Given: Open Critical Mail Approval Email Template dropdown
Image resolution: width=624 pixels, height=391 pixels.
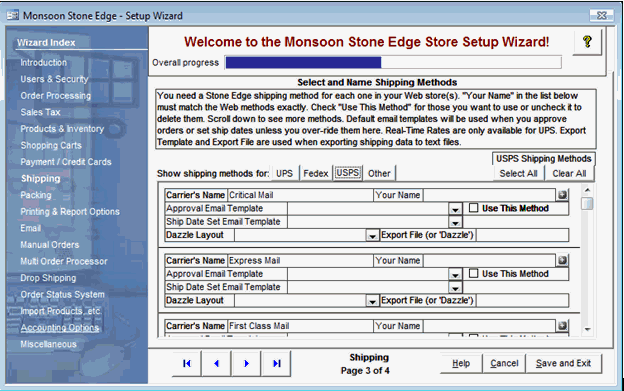Looking at the screenshot, I should click(x=455, y=209).
